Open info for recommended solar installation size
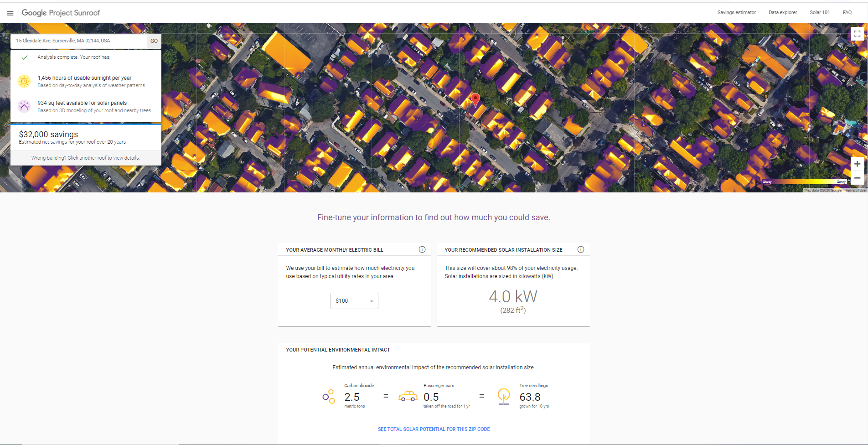 pyautogui.click(x=581, y=249)
